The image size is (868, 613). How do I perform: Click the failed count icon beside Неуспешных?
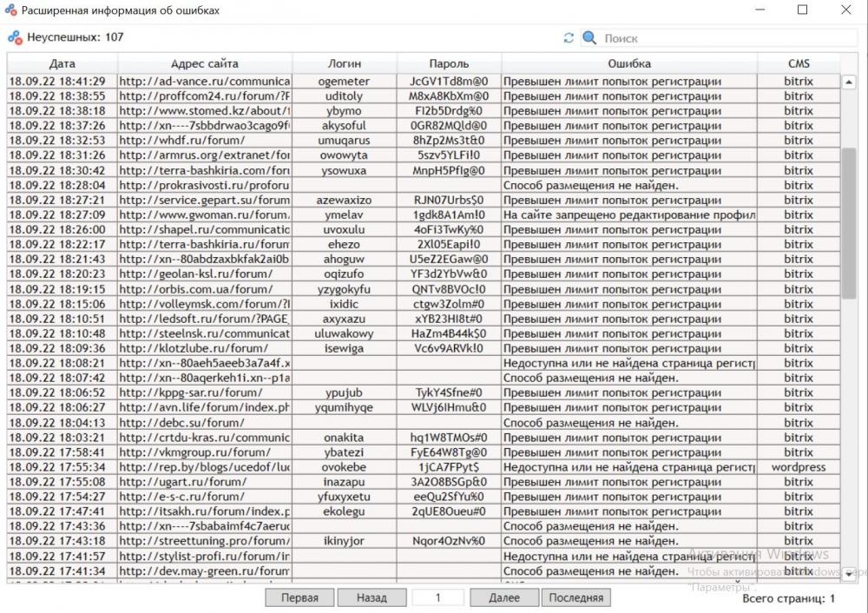tap(15, 37)
